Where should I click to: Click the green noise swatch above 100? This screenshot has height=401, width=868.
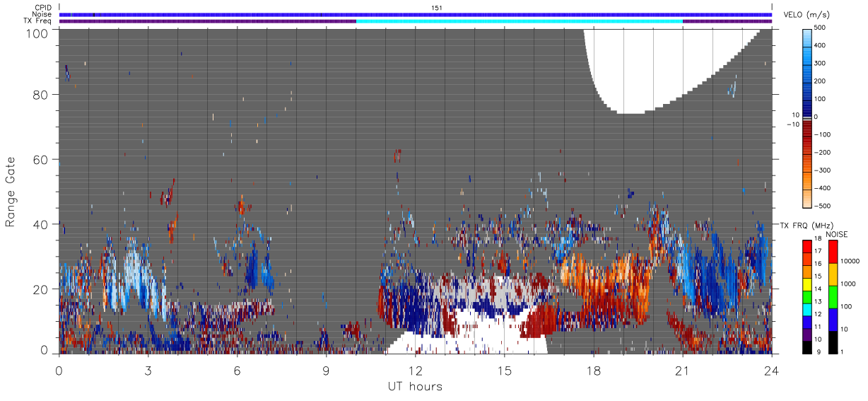833,296
